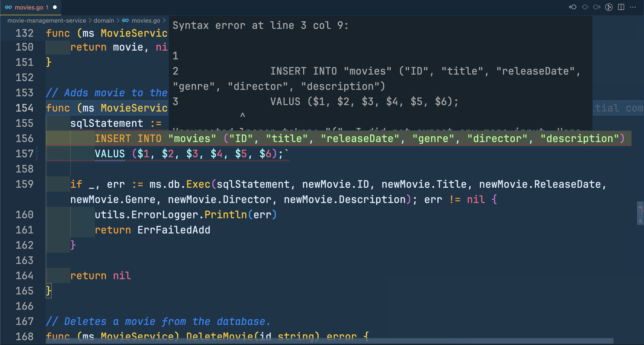Open the movies.go breadcrumb dropdown
644x345 pixels.
pos(145,21)
